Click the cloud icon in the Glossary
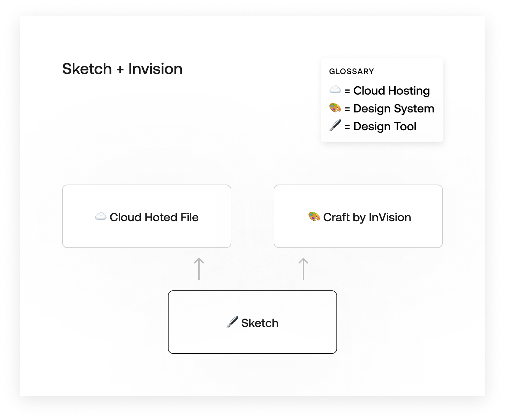This screenshot has width=505, height=420. click(x=335, y=90)
